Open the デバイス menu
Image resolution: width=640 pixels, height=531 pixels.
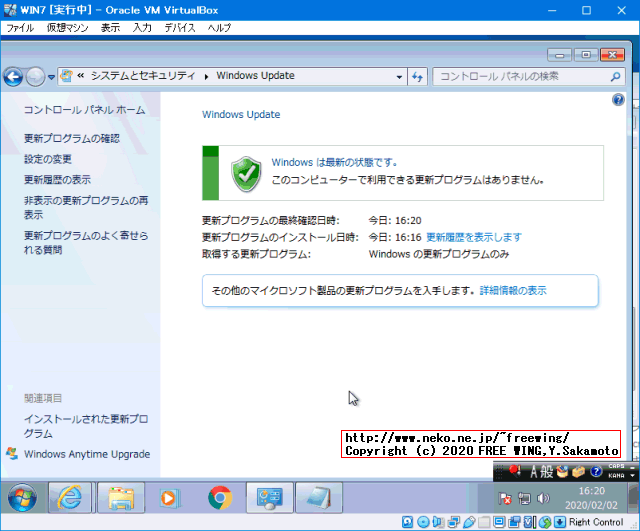pyautogui.click(x=180, y=28)
